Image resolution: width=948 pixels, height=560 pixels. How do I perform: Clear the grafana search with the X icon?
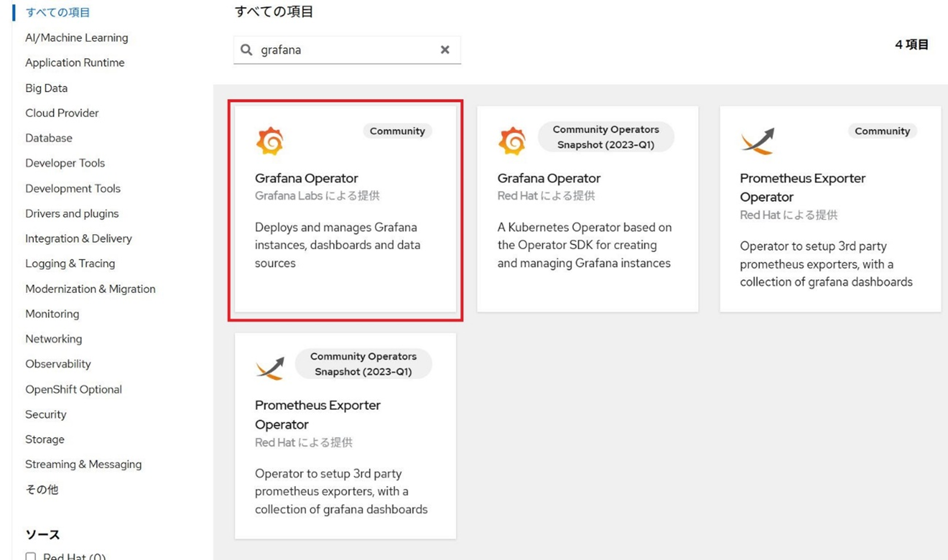445,50
